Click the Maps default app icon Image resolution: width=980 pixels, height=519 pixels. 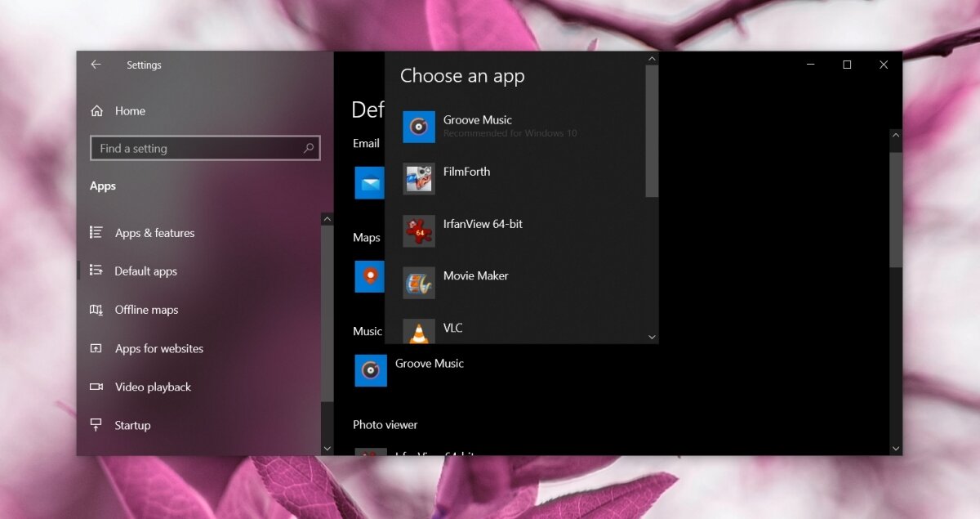tap(370, 276)
